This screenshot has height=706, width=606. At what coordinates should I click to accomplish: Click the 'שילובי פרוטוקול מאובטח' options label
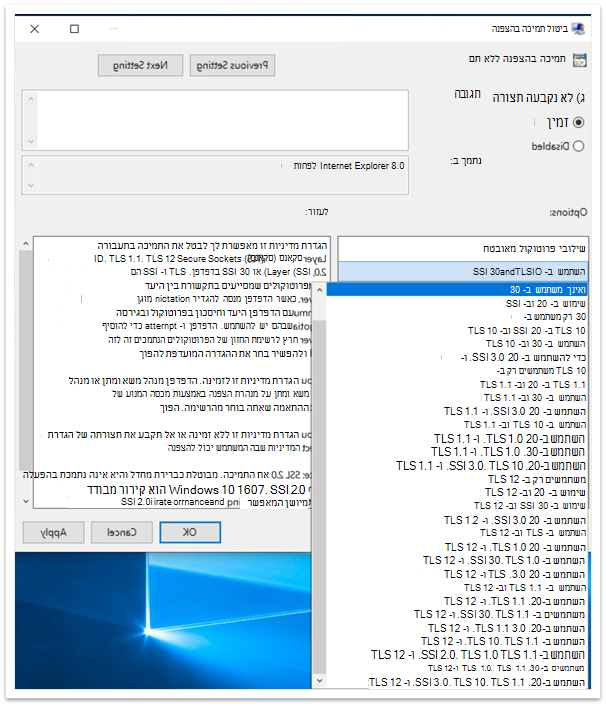coord(534,249)
